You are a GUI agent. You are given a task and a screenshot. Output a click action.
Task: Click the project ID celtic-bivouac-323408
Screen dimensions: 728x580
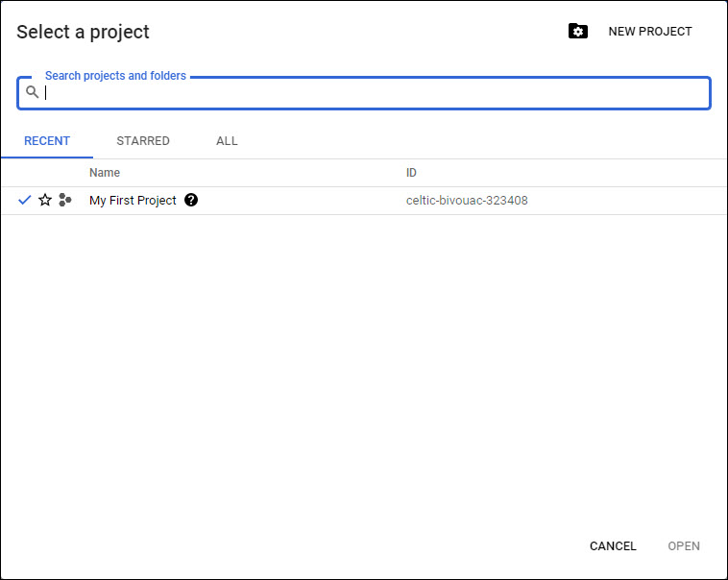(467, 201)
